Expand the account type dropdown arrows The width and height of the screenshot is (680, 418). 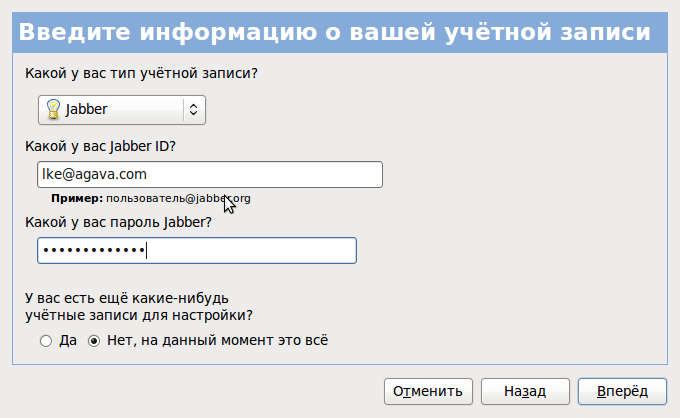coord(193,109)
